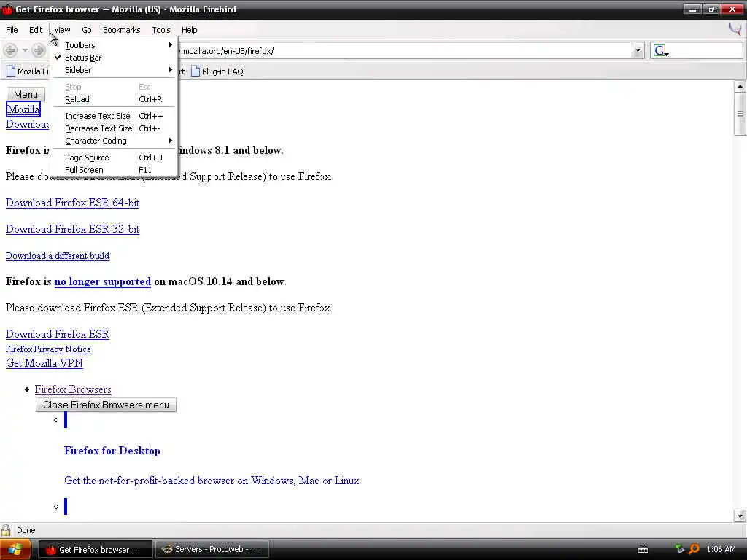Expand the Toolbars submenu
The image size is (747, 560).
[115, 45]
